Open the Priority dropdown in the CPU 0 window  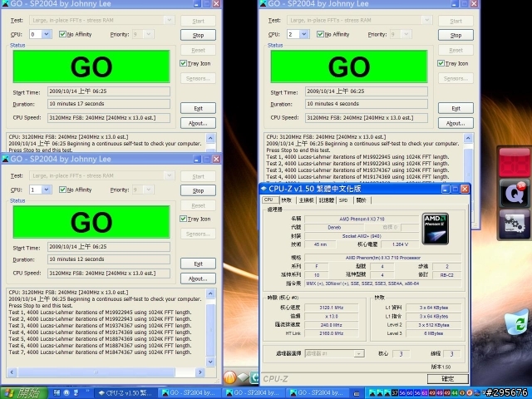point(149,34)
